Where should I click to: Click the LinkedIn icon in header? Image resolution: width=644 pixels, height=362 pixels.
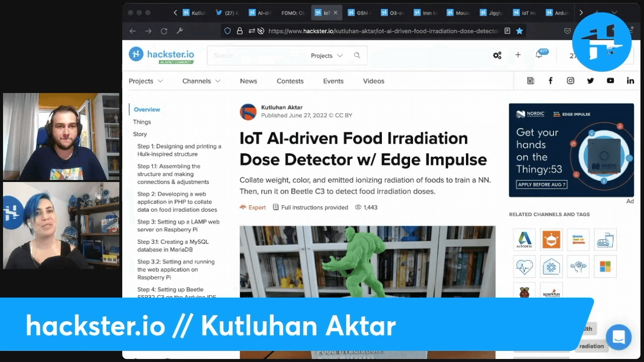point(630,80)
